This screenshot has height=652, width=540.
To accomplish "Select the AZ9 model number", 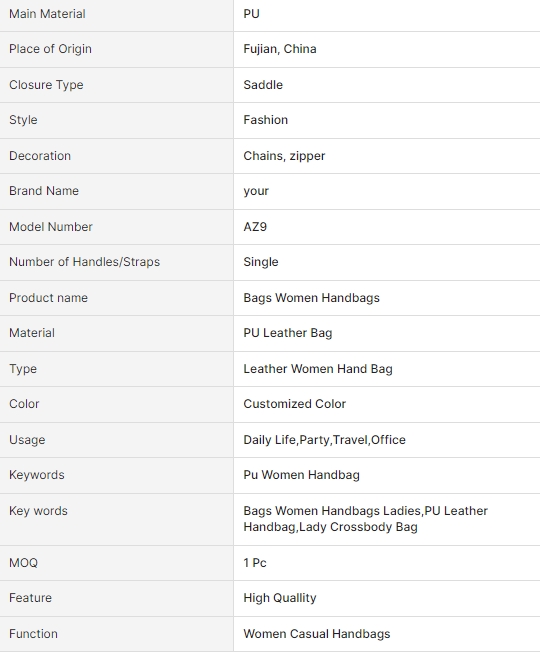I will [255, 227].
